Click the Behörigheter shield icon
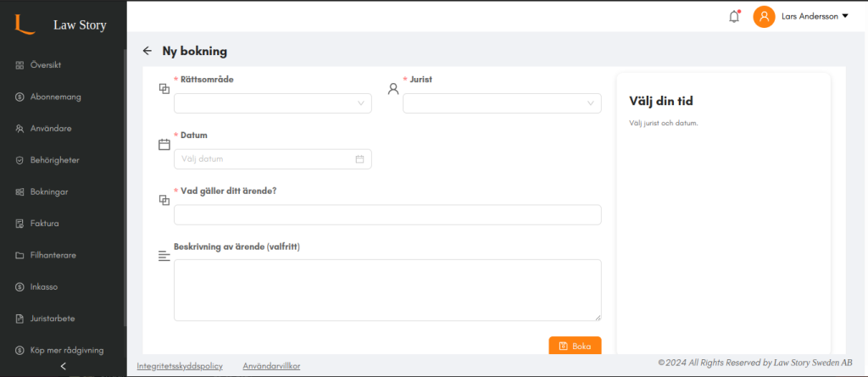Screen dimensions: 868x377 (x=19, y=160)
